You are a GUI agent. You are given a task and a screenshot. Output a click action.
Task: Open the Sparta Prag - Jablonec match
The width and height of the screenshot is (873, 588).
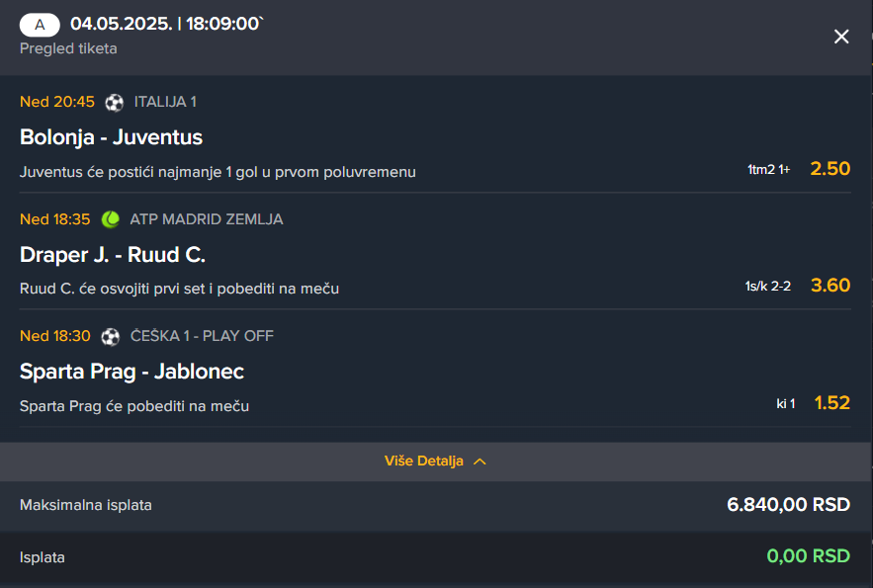(131, 371)
